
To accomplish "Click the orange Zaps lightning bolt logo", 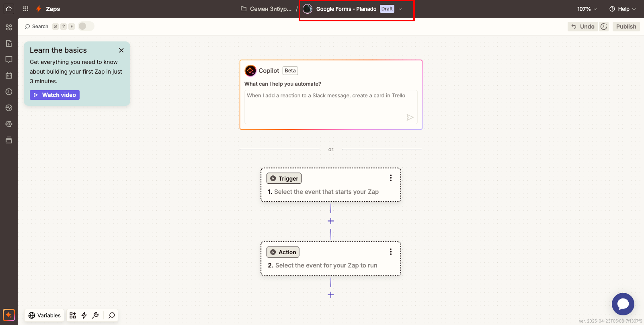I will [x=39, y=9].
